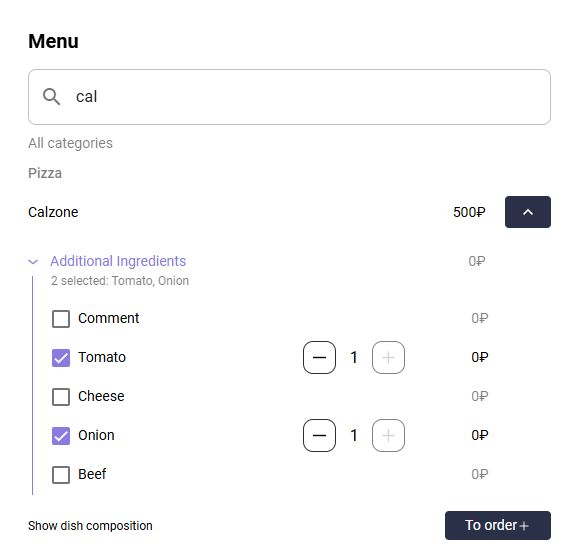Check the Beef ingredient box
Image resolution: width=579 pixels, height=553 pixels.
(x=61, y=475)
